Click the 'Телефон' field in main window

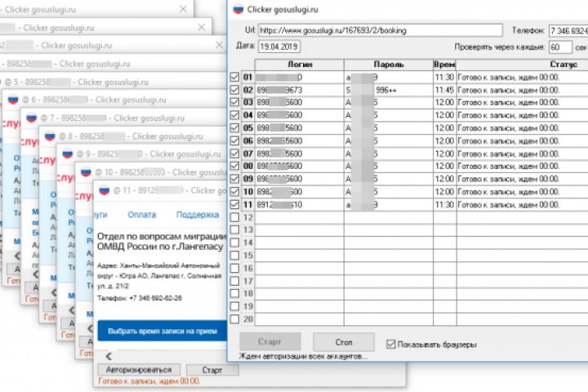coord(568,31)
